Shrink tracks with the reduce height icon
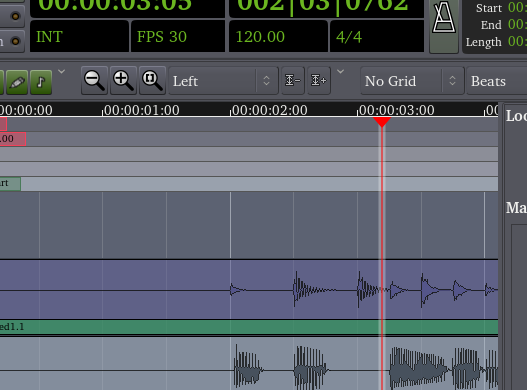Viewport: 527px width, 390px height. 293,80
